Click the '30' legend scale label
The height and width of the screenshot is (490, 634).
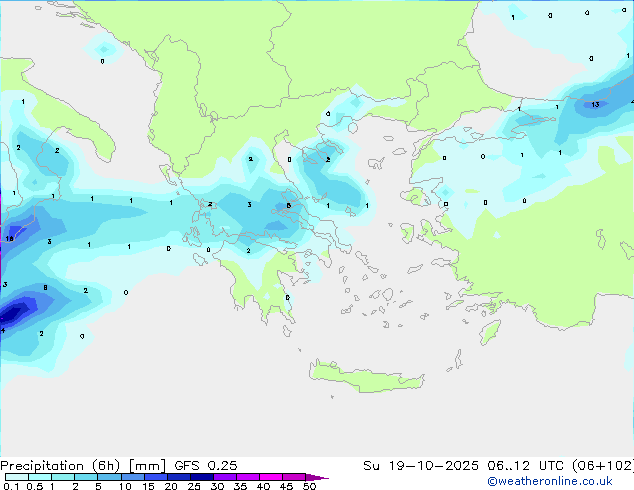coord(217,486)
